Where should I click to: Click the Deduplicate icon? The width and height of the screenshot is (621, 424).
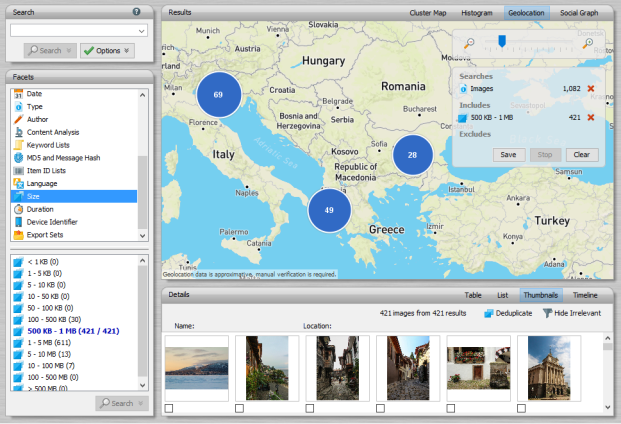click(x=489, y=313)
